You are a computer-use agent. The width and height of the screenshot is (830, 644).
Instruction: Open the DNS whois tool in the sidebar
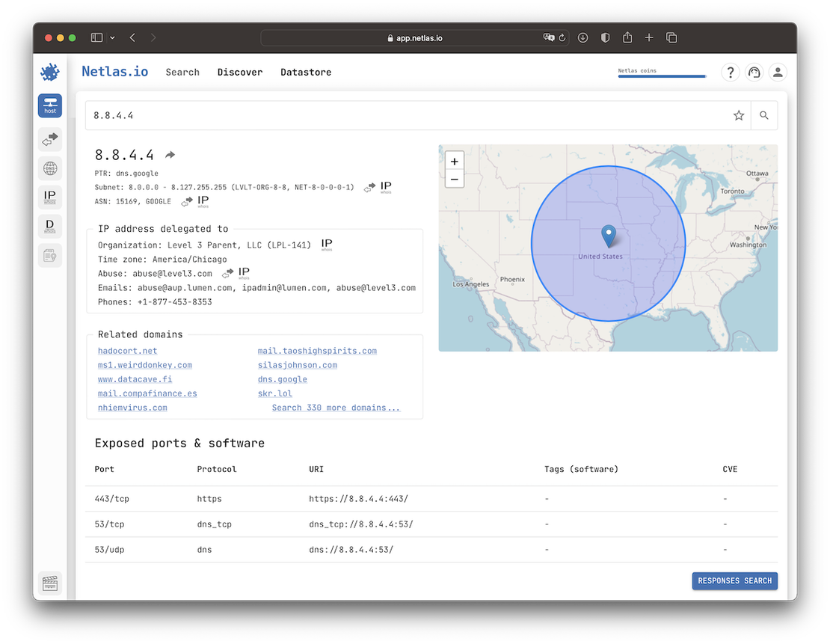point(49,168)
